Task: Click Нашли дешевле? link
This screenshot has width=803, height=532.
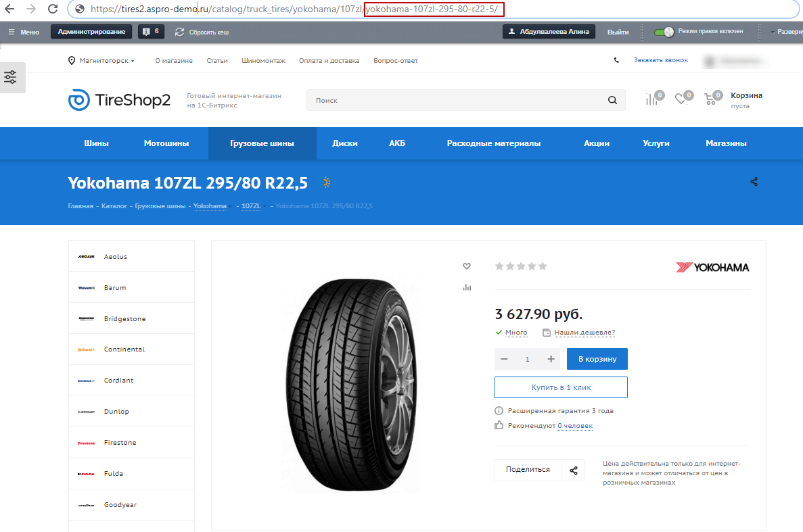Action: coord(584,333)
